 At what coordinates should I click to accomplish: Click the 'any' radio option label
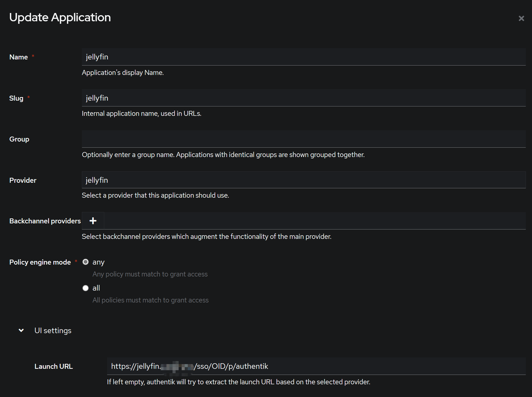98,262
